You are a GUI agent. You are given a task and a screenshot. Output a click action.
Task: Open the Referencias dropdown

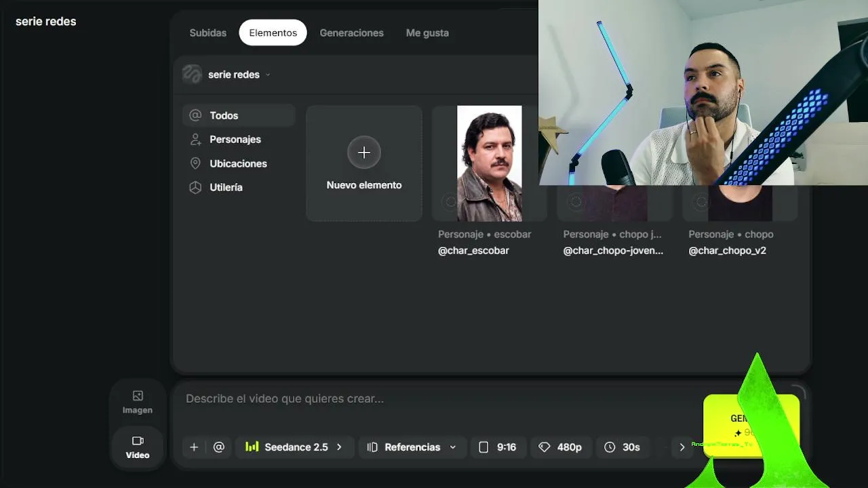(x=412, y=447)
